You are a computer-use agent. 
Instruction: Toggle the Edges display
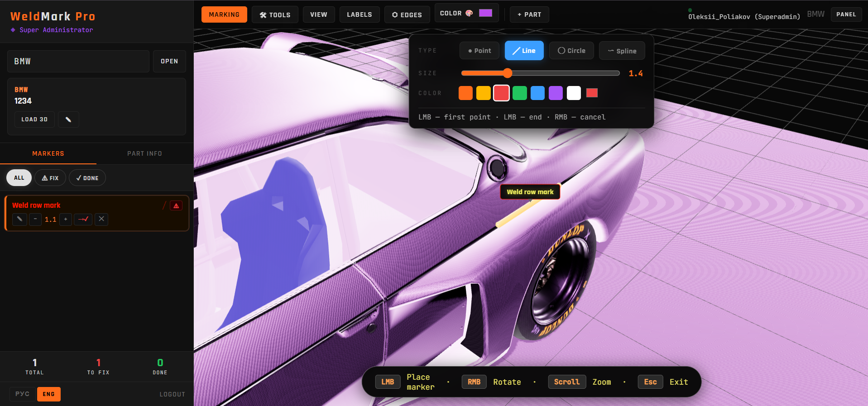point(407,14)
